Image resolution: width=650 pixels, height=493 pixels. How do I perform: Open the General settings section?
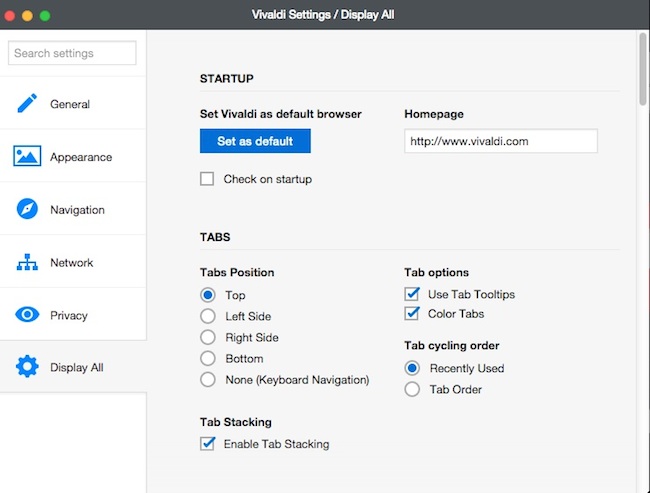pyautogui.click(x=73, y=103)
